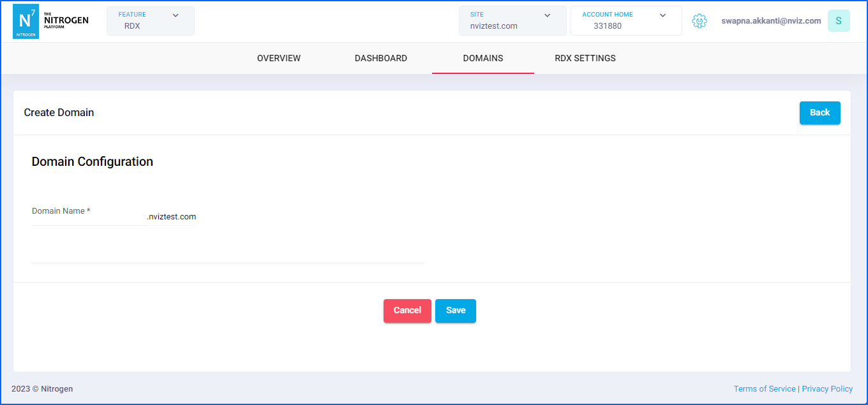The width and height of the screenshot is (868, 405).
Task: Click the .nviztest.com domain suffix text
Action: 172,217
